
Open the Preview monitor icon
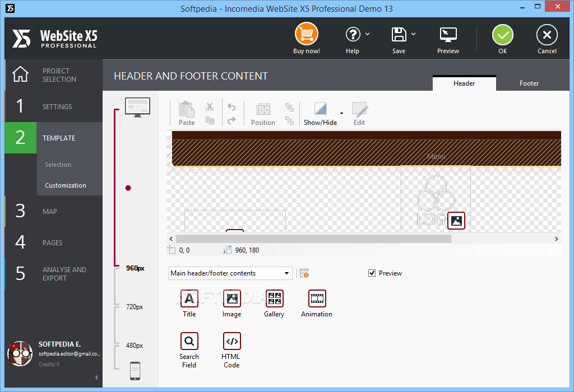pyautogui.click(x=448, y=34)
